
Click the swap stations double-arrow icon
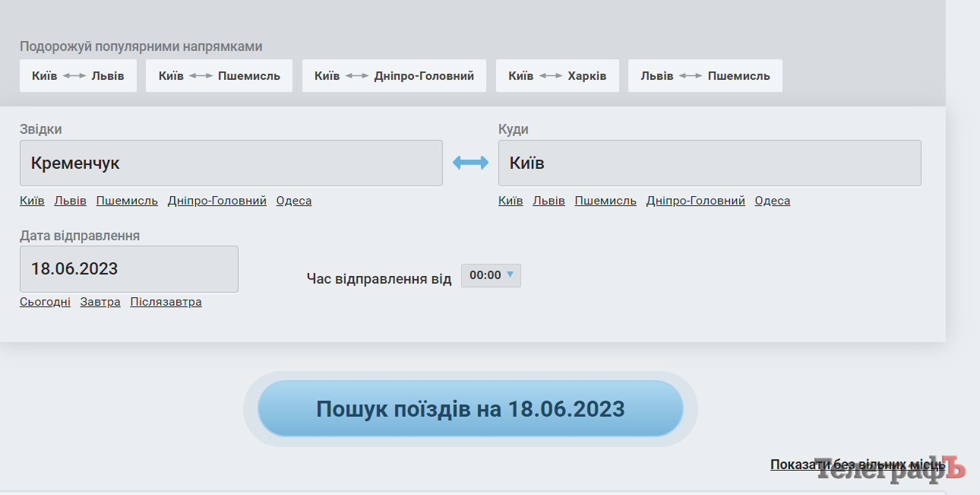tap(470, 163)
